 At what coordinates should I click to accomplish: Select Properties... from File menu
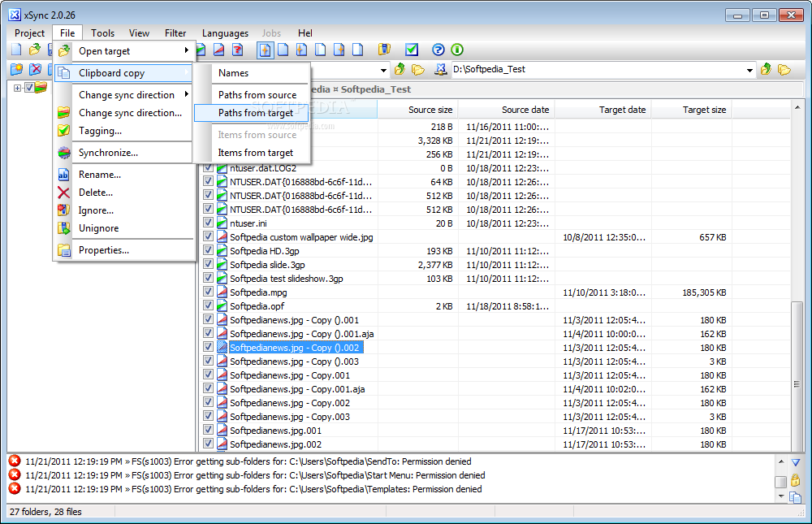pyautogui.click(x=124, y=250)
